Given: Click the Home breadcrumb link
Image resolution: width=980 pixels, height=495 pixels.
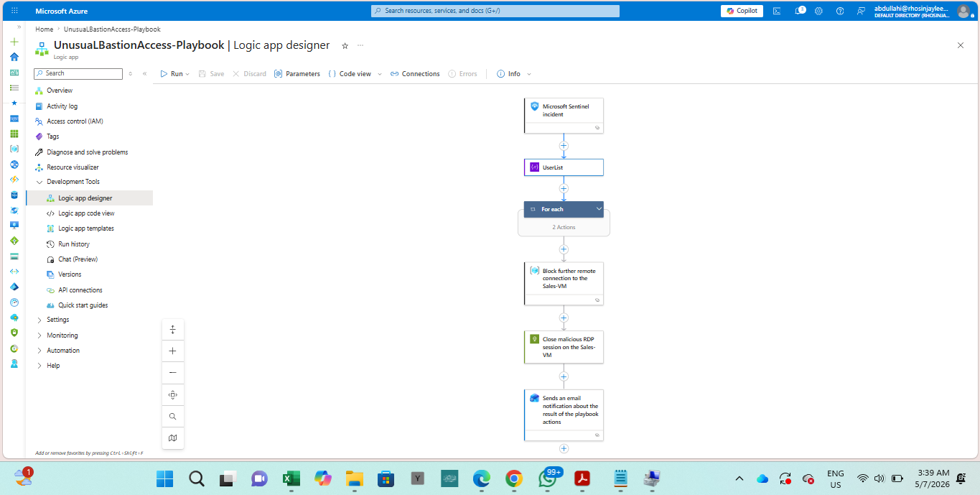Looking at the screenshot, I should [x=45, y=29].
